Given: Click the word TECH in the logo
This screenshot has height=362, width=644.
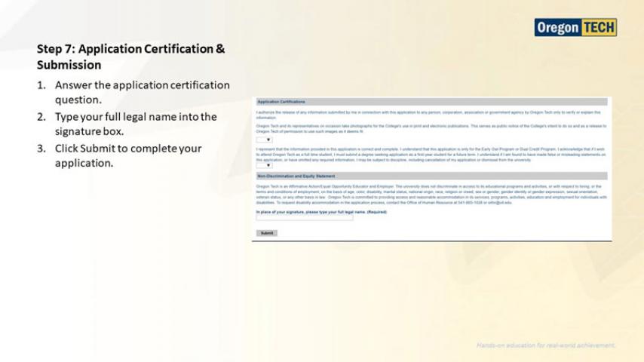Looking at the screenshot, I should point(597,28).
